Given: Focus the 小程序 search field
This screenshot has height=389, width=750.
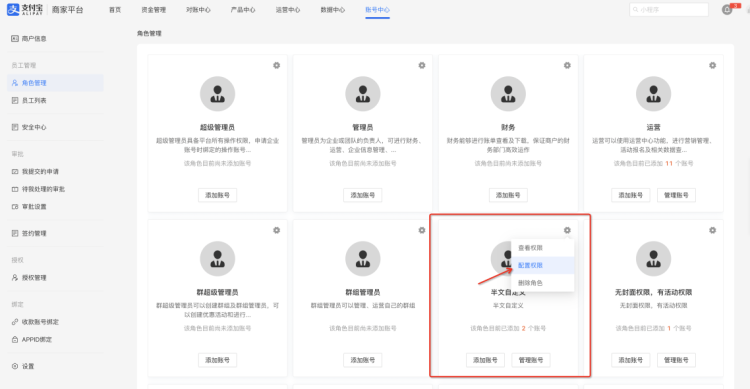Looking at the screenshot, I should pyautogui.click(x=669, y=10).
